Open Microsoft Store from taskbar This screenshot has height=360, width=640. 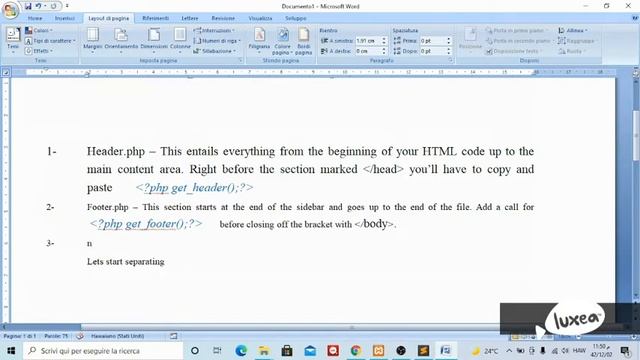(287, 351)
